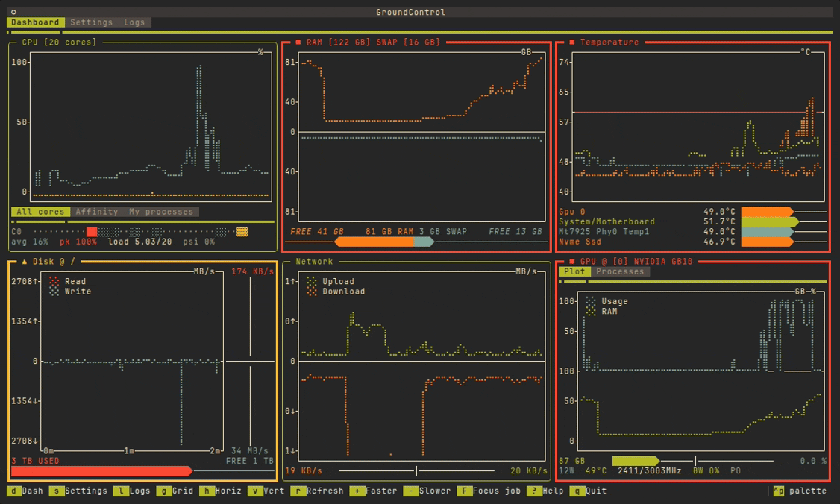Viewport: 840px width, 504px height.
Task: Click the '20 KB/s' network rate
Action: (x=529, y=470)
